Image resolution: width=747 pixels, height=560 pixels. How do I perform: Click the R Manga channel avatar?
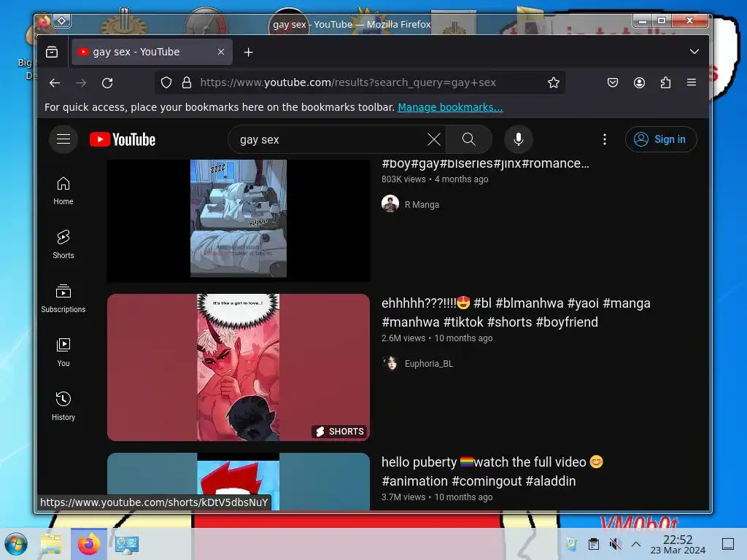tap(390, 204)
